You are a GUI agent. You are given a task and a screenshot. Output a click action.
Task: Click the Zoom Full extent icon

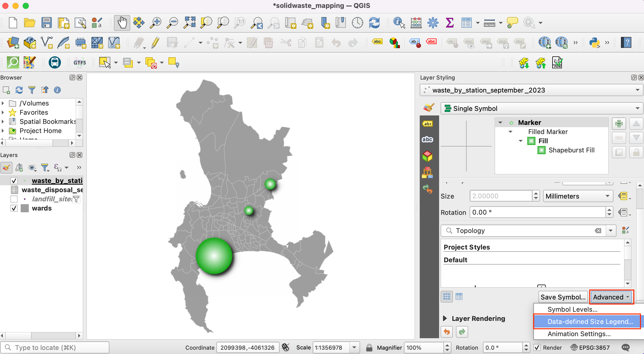(190, 23)
